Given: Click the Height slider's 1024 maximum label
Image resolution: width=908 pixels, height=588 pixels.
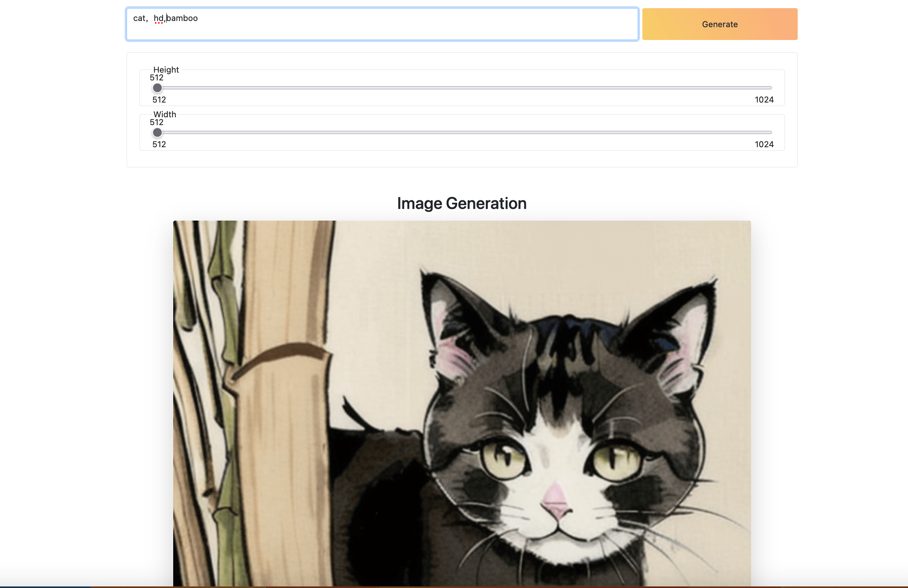Looking at the screenshot, I should tap(764, 100).
